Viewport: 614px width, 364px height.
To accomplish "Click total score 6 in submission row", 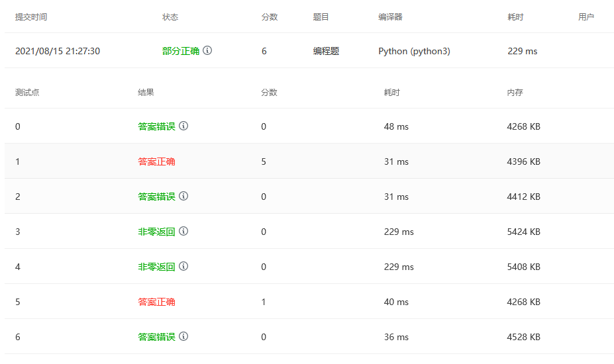I will pyautogui.click(x=264, y=51).
